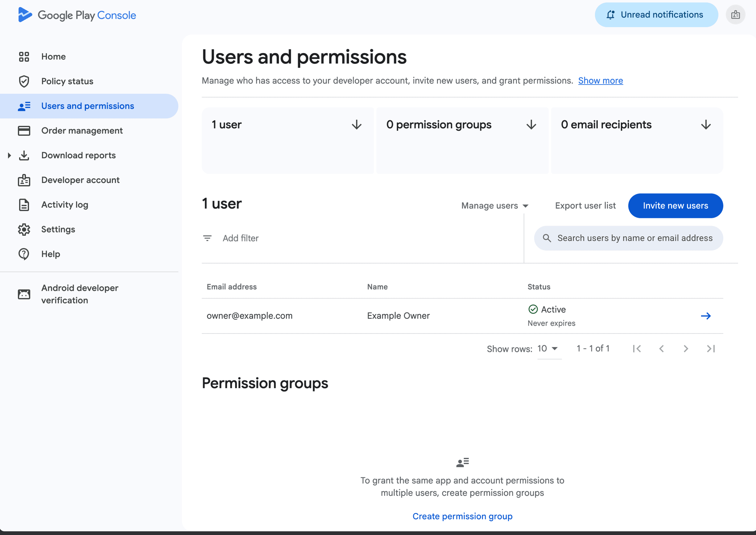The image size is (756, 535).
Task: Open Android developer verification menu item
Action: coord(89,294)
